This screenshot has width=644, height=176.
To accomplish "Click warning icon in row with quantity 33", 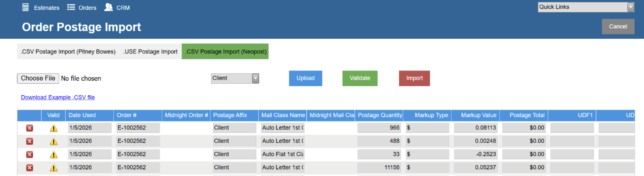I will pos(54,155).
